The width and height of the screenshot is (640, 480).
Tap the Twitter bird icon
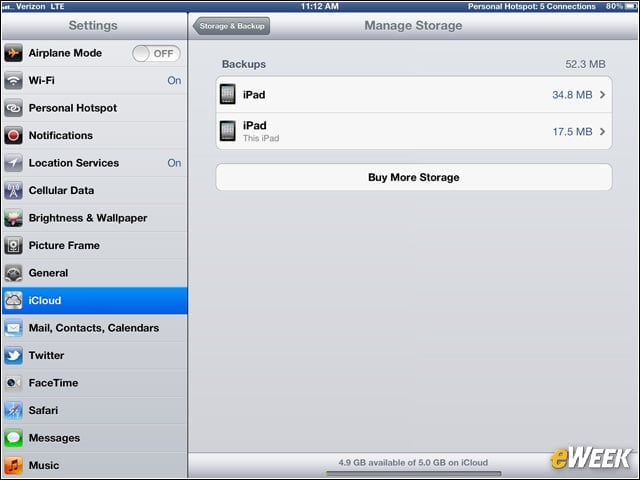(13, 356)
